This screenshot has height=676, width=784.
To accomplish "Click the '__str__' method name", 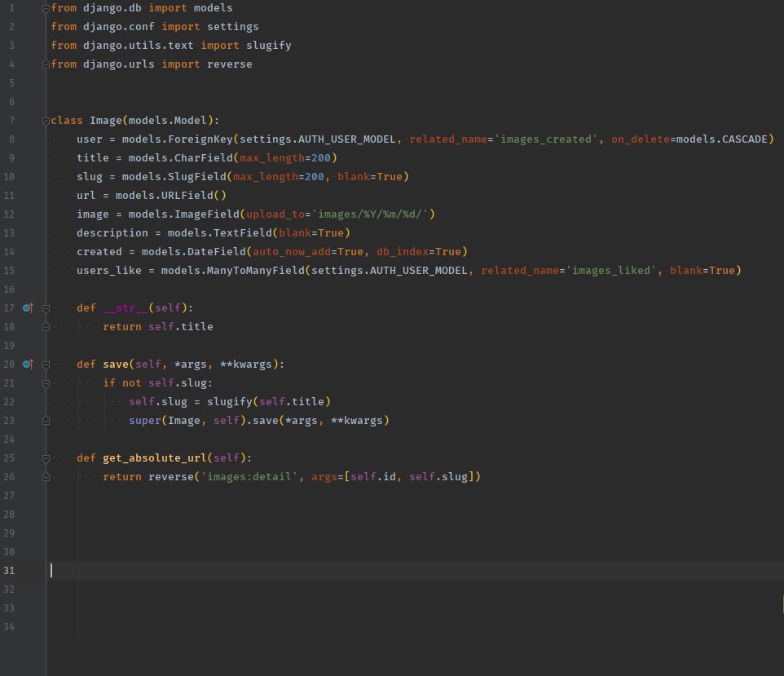I will (125, 308).
